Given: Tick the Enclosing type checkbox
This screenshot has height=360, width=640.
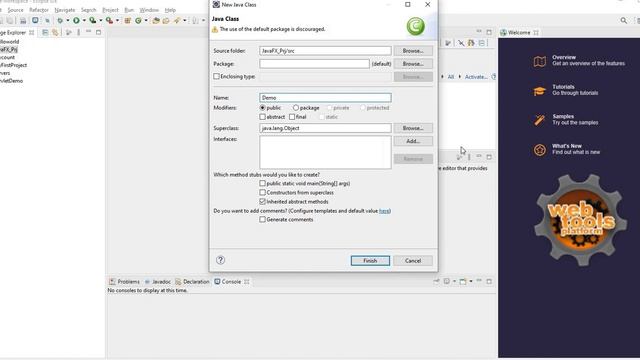Looking at the screenshot, I should click(x=216, y=76).
